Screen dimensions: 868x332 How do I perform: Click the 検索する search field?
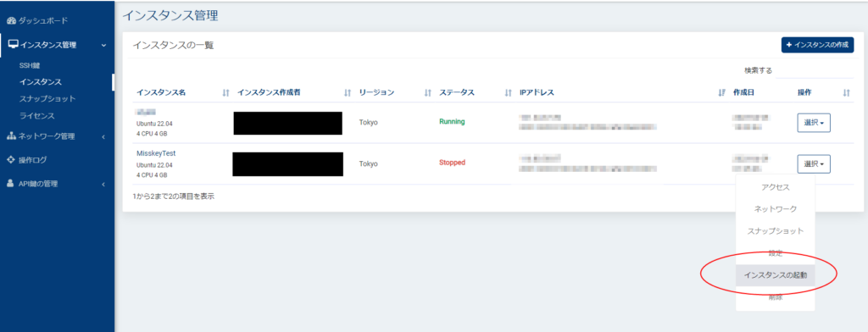tap(815, 70)
